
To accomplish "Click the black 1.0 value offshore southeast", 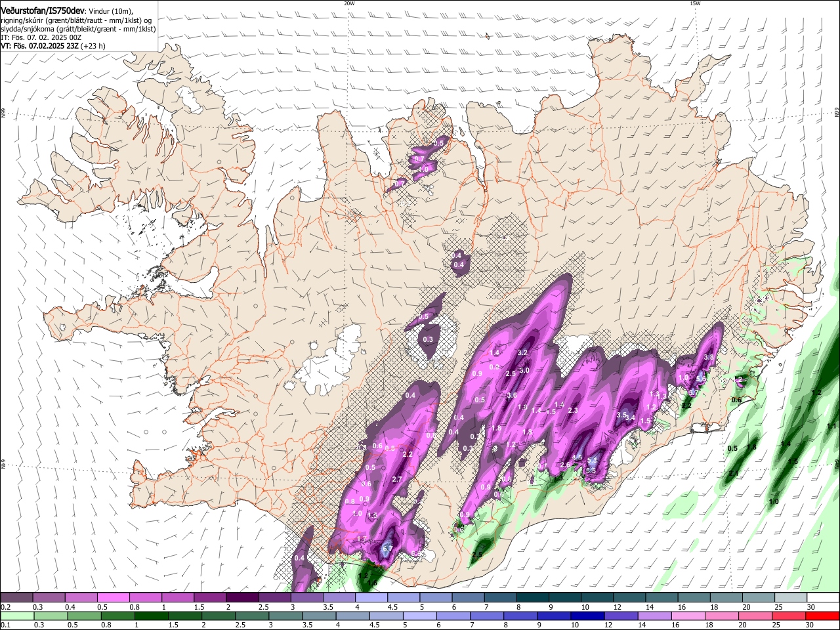I will click(774, 501).
